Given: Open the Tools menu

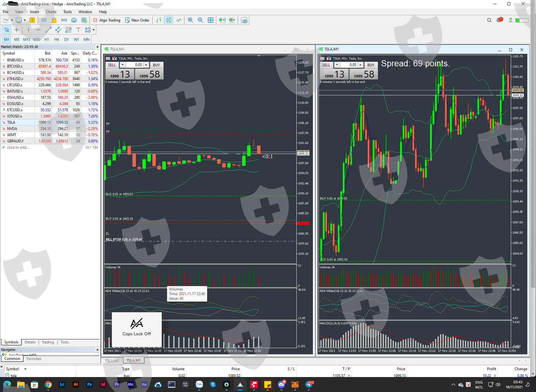Looking at the screenshot, I should coord(67,12).
